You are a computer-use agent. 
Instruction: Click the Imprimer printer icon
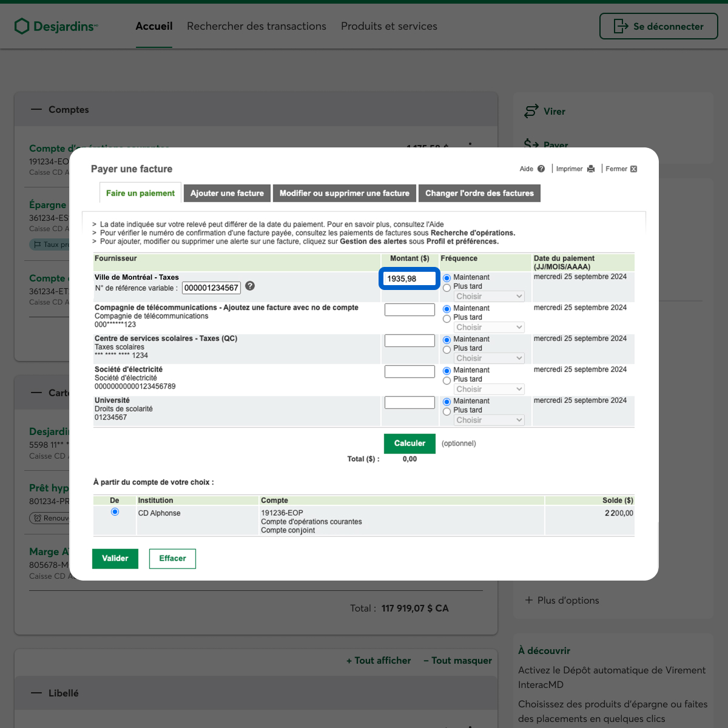click(x=591, y=169)
